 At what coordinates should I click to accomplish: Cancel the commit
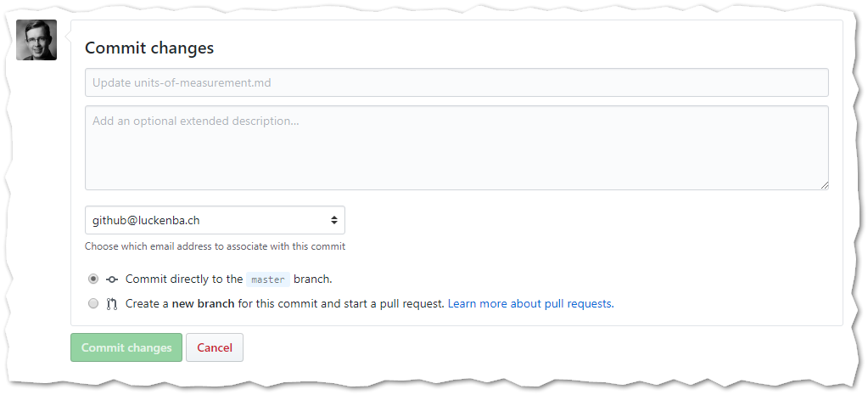point(215,347)
